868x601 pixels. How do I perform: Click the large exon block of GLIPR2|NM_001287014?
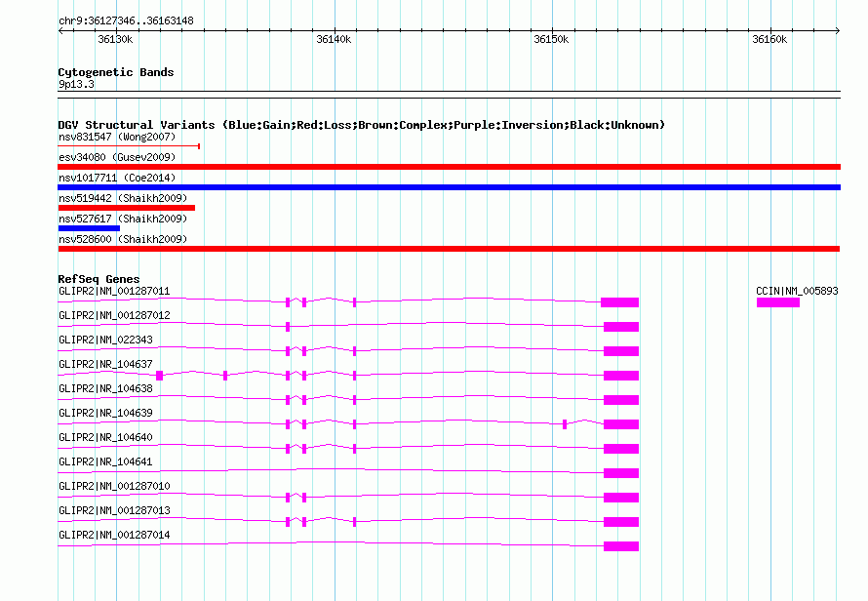click(621, 546)
